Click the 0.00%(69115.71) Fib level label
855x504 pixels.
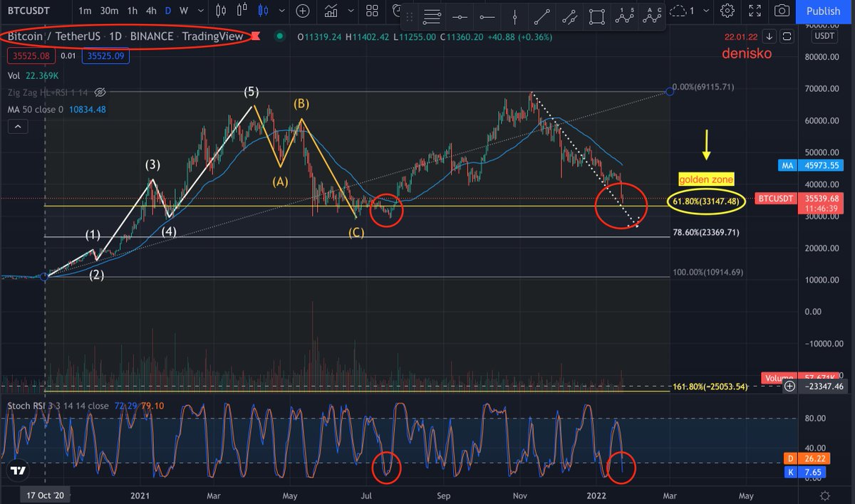pyautogui.click(x=705, y=87)
